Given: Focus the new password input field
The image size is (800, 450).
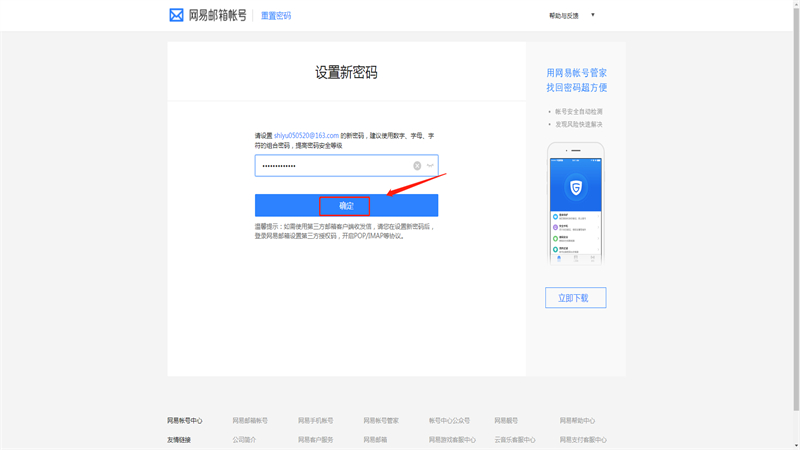Looking at the screenshot, I should click(346, 166).
